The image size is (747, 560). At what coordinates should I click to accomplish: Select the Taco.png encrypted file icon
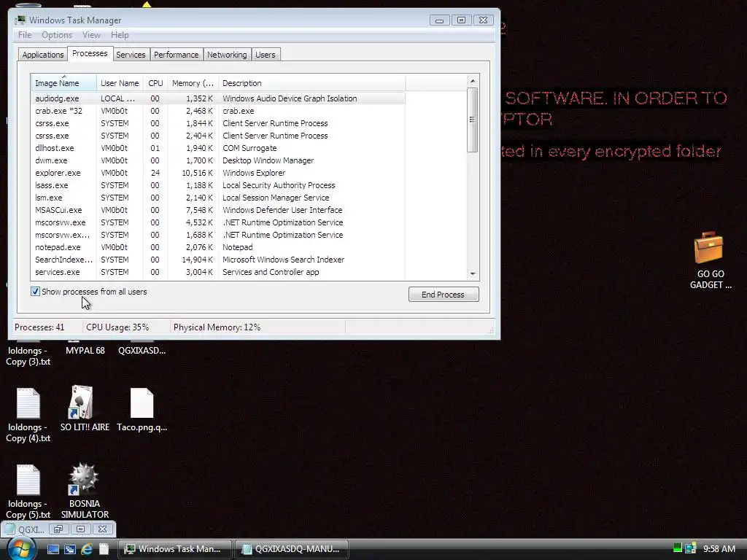click(x=142, y=410)
